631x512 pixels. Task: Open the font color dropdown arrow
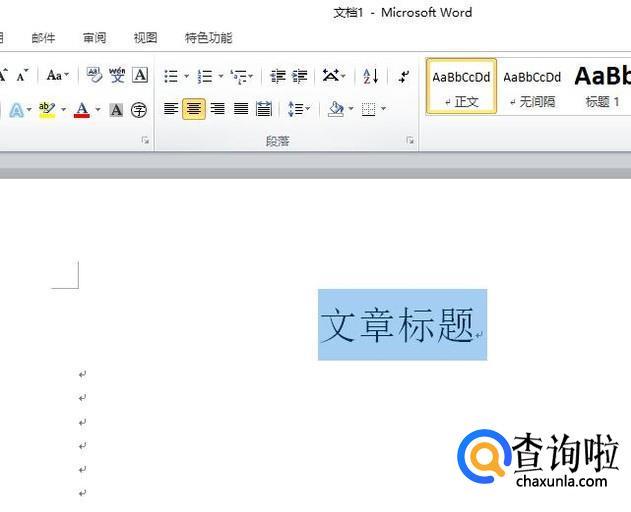click(97, 109)
